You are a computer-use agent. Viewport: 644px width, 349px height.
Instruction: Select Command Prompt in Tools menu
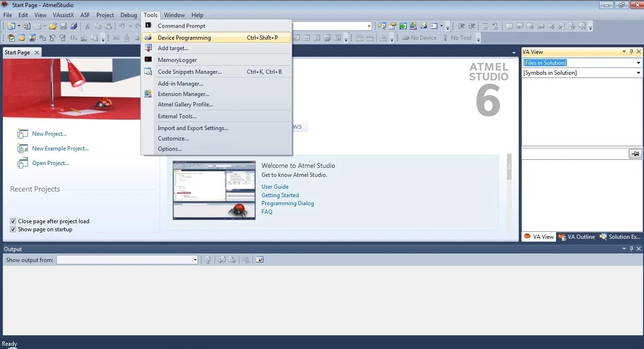point(217,26)
